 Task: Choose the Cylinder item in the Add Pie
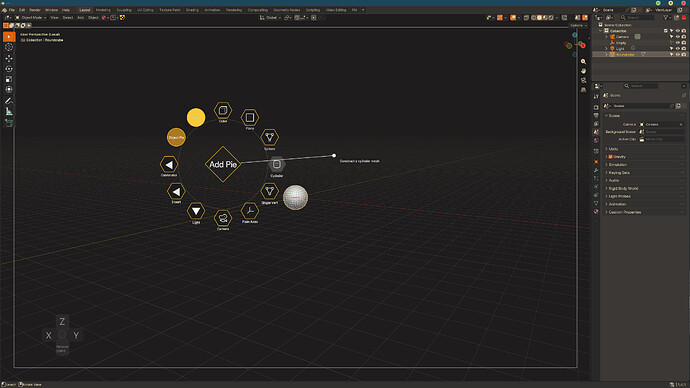[276, 165]
